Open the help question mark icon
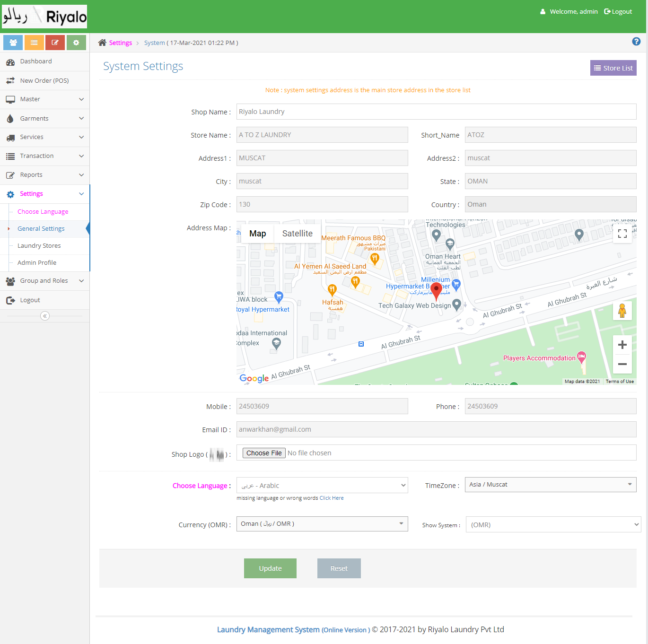648x644 pixels. [636, 42]
